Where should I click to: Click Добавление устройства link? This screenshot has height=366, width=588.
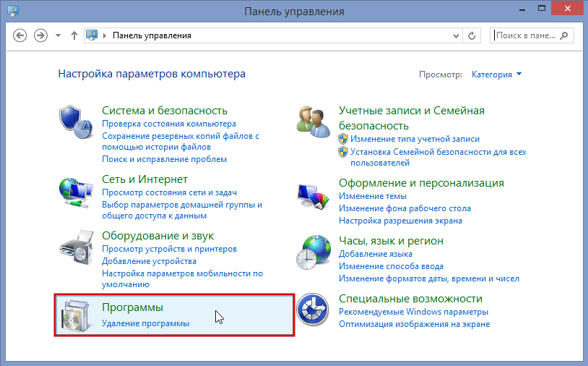[150, 261]
